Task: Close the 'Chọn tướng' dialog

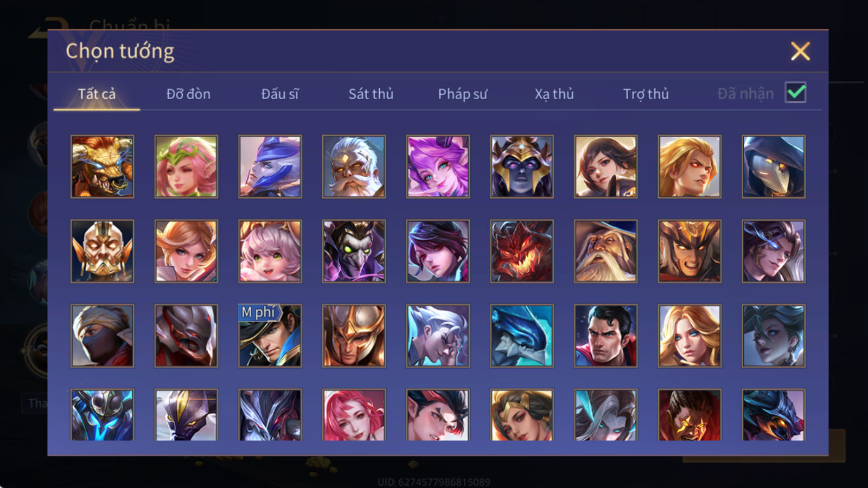Action: pyautogui.click(x=800, y=52)
